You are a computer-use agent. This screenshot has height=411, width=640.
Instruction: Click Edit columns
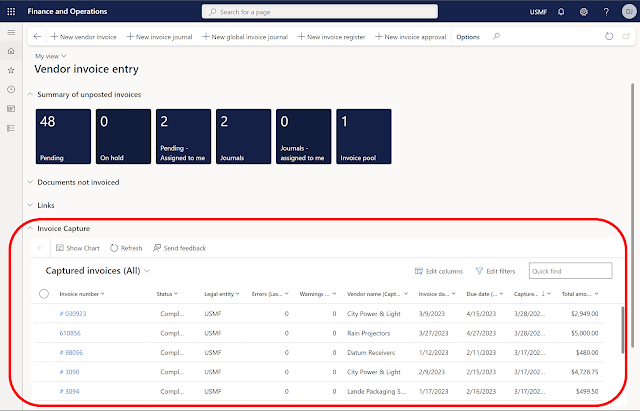(x=439, y=271)
